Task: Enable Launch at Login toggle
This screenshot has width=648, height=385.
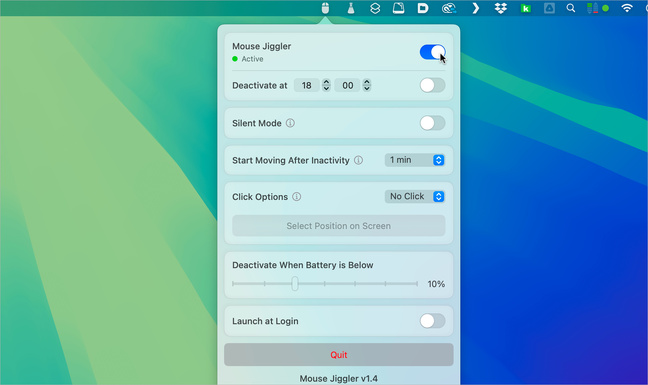Action: (x=432, y=321)
